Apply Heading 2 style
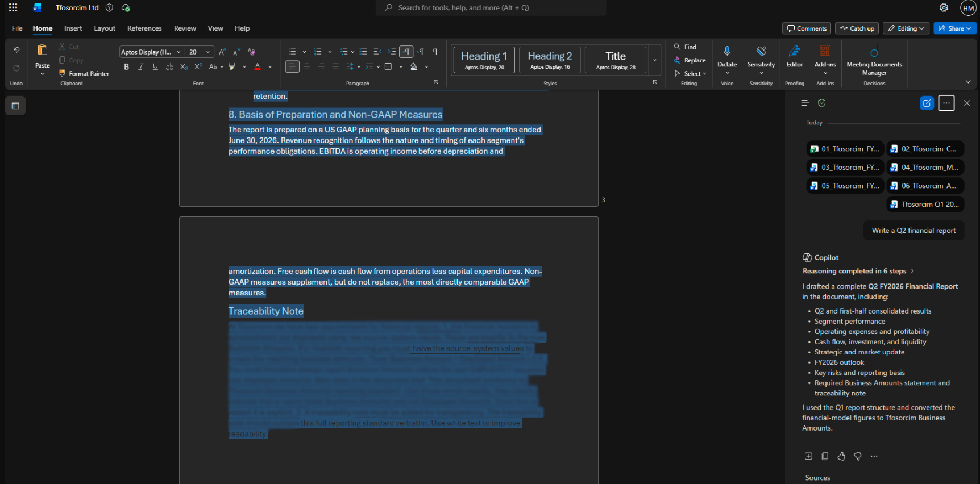The width and height of the screenshot is (980, 484). (550, 60)
